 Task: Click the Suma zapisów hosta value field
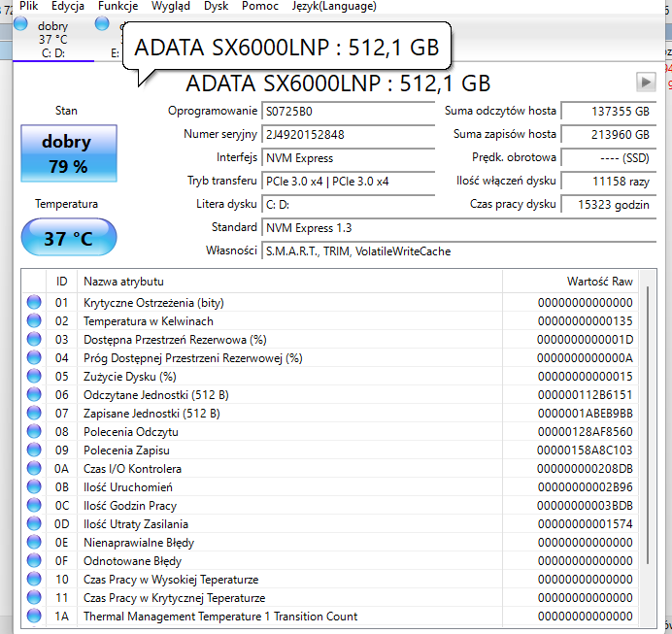608,135
